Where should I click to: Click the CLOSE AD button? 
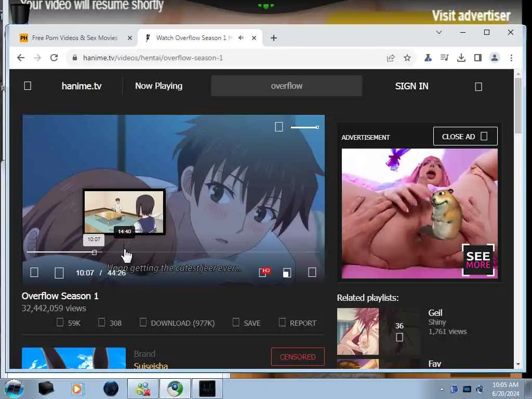[x=465, y=137]
